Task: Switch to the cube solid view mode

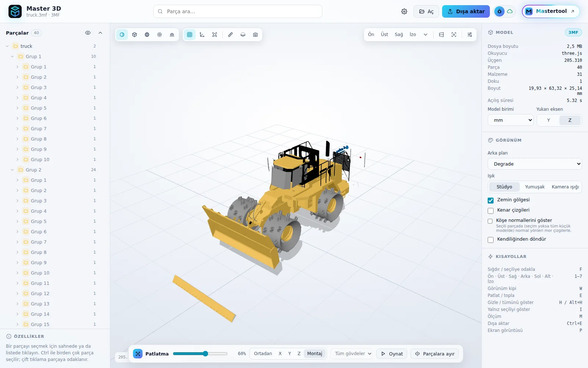Action: pos(135,35)
